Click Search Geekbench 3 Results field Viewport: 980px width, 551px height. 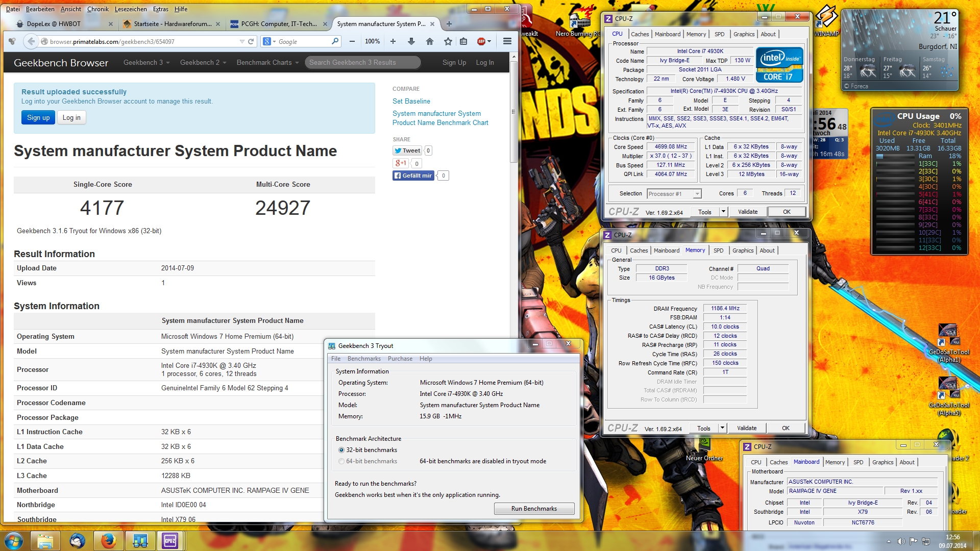[363, 62]
